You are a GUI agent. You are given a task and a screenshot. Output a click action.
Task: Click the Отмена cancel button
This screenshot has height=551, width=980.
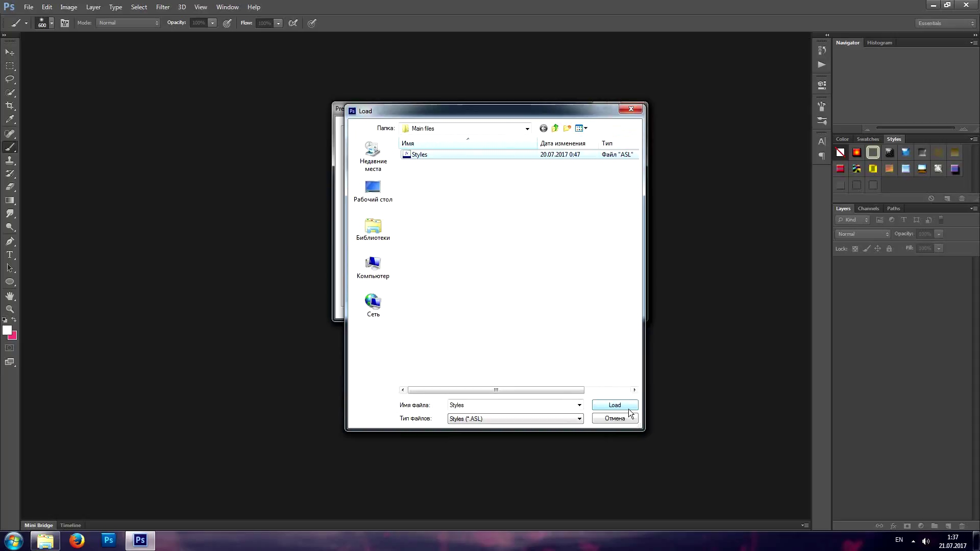pyautogui.click(x=615, y=418)
